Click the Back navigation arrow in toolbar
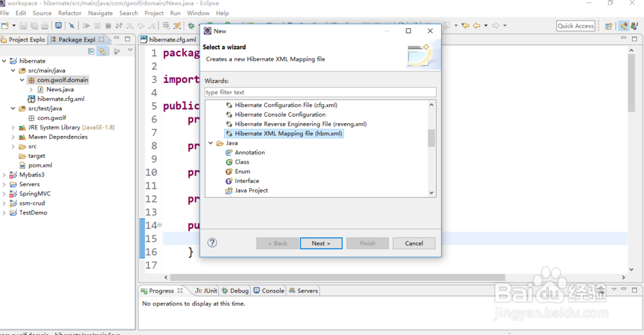 [x=477, y=26]
